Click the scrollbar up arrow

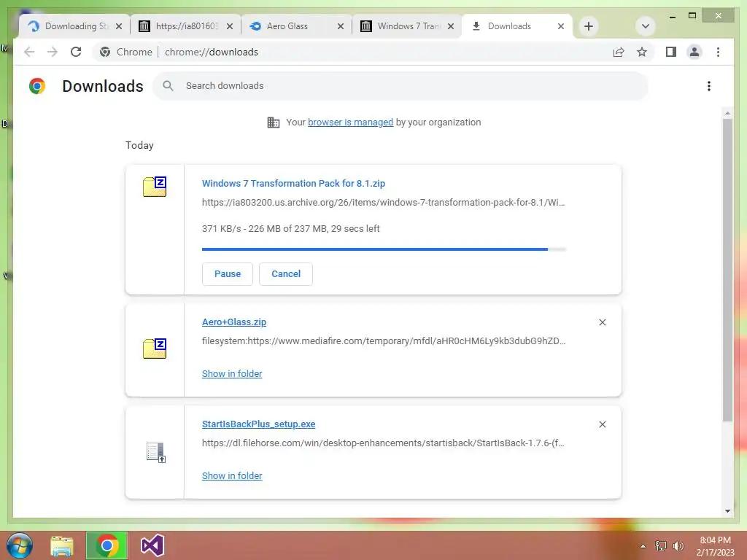pos(727,113)
